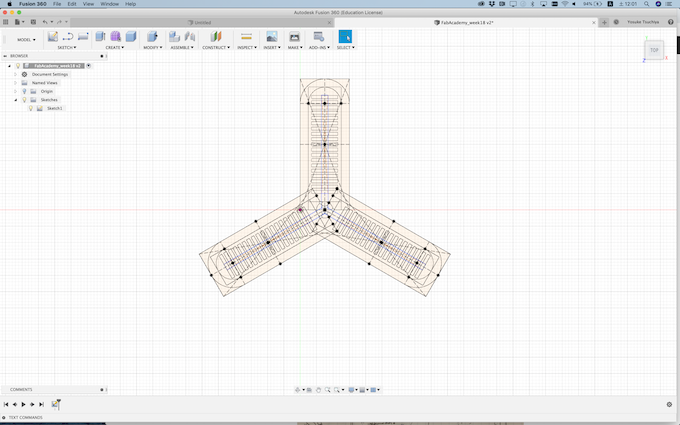
Task: Click the Measure icon in Inspect group
Action: pos(246,37)
